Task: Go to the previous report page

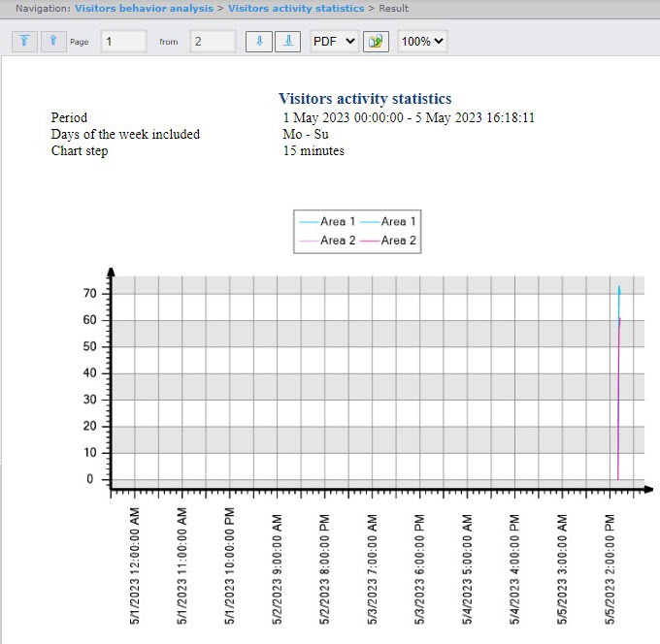Action: pos(52,42)
